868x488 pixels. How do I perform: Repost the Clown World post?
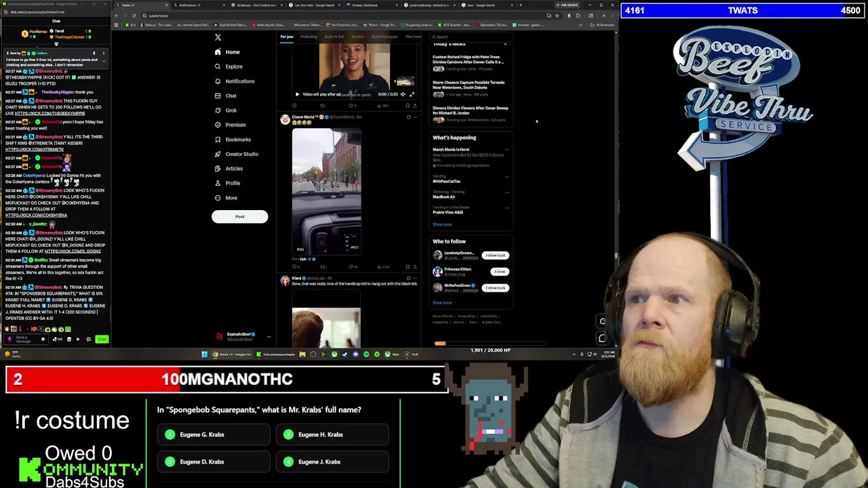click(x=323, y=266)
